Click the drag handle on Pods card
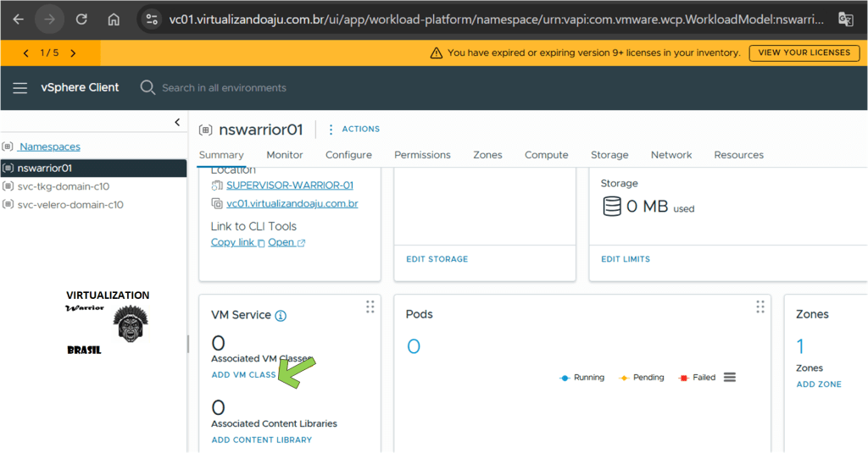This screenshot has height=453, width=868. pyautogui.click(x=759, y=307)
